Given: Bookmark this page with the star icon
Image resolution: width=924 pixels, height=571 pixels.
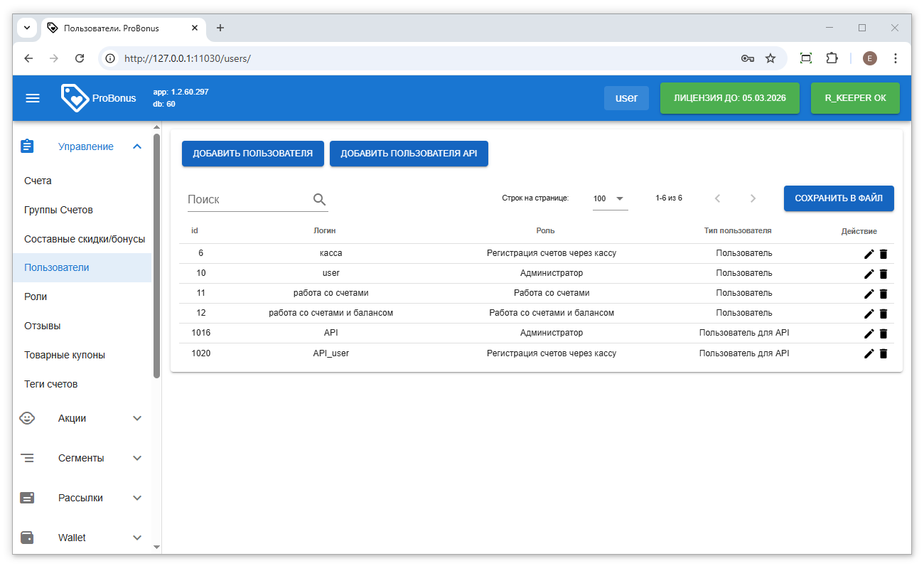Looking at the screenshot, I should pyautogui.click(x=770, y=58).
